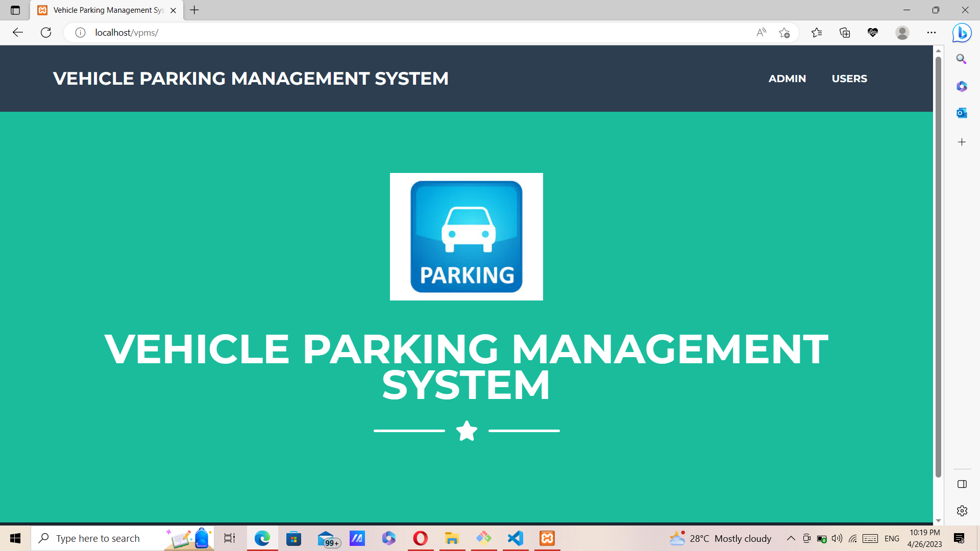The width and height of the screenshot is (980, 551).
Task: Open the browser Tab Actions menu
Action: click(x=14, y=10)
